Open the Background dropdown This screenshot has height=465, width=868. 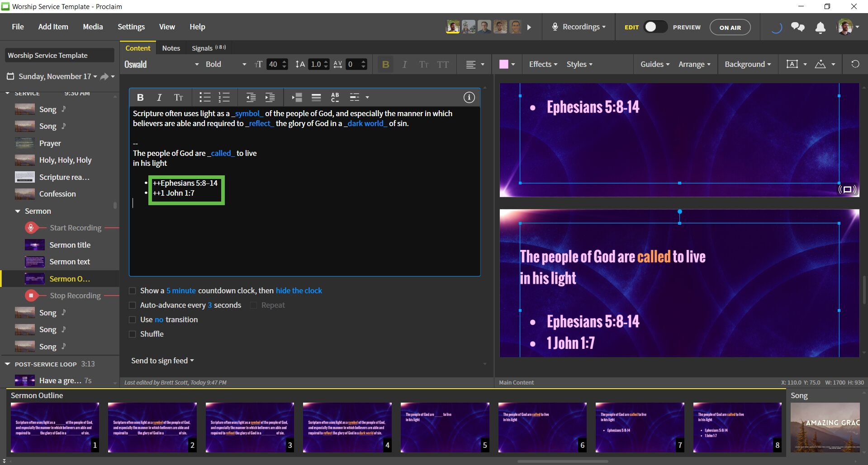[x=748, y=64]
